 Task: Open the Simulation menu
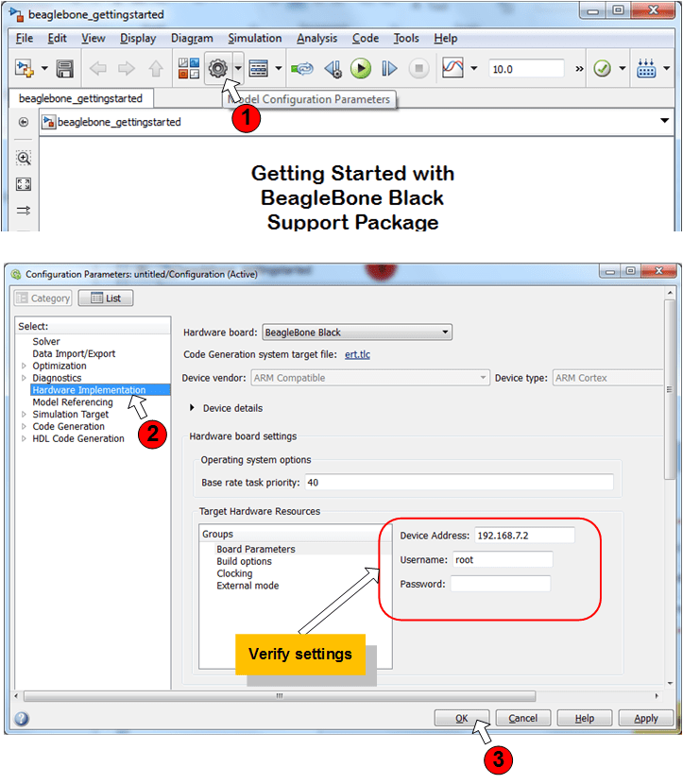coord(254,39)
